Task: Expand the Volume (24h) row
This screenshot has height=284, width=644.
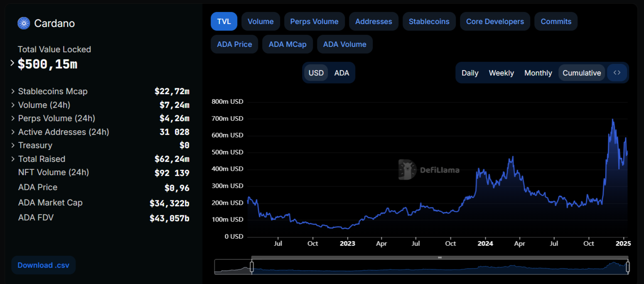Action: (x=13, y=105)
